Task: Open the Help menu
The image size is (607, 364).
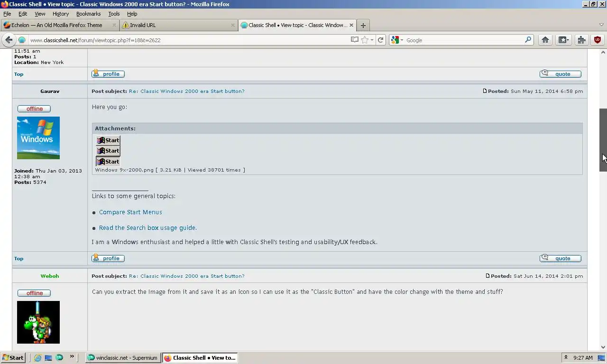Action: (132, 14)
